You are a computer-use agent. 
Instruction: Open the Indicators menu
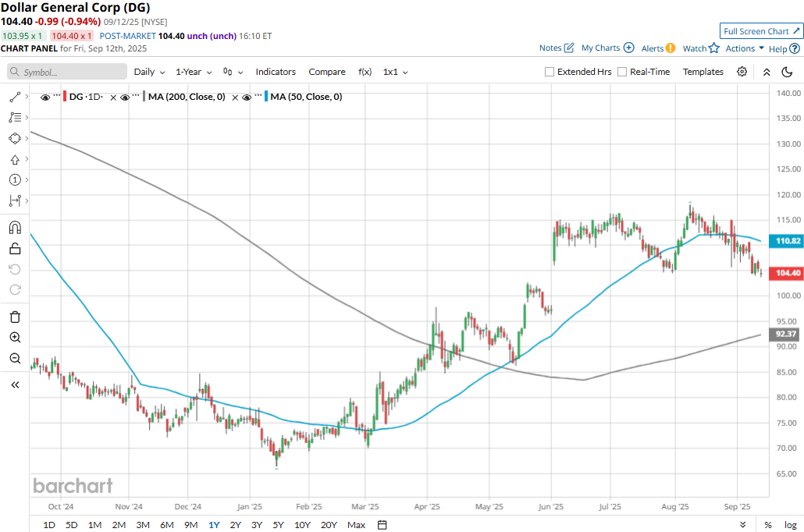(x=276, y=72)
